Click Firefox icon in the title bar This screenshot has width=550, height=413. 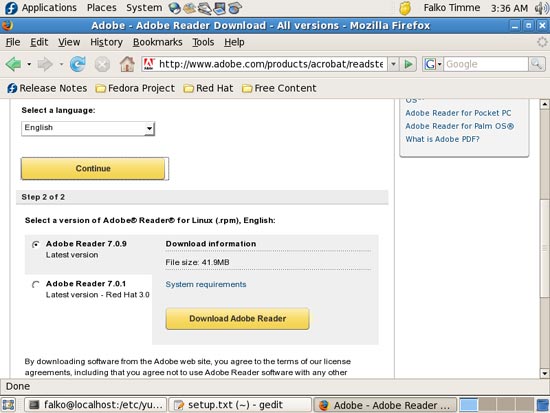click(7, 26)
